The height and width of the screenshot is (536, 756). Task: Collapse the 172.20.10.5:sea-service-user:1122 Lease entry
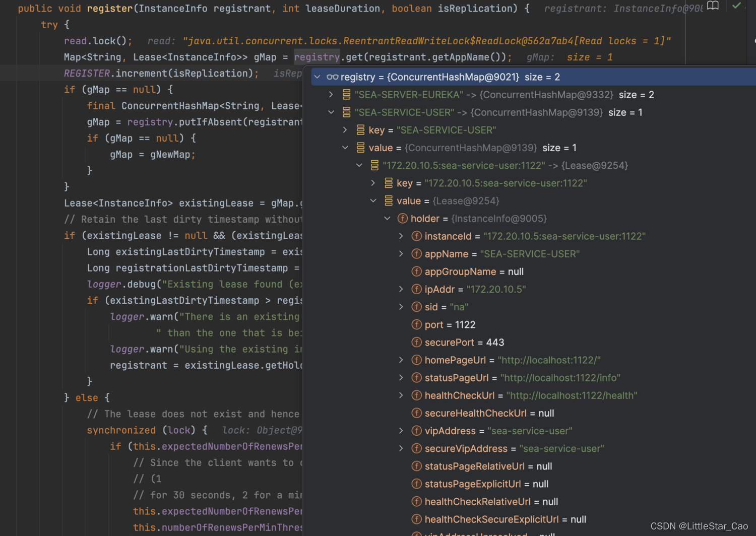[359, 165]
